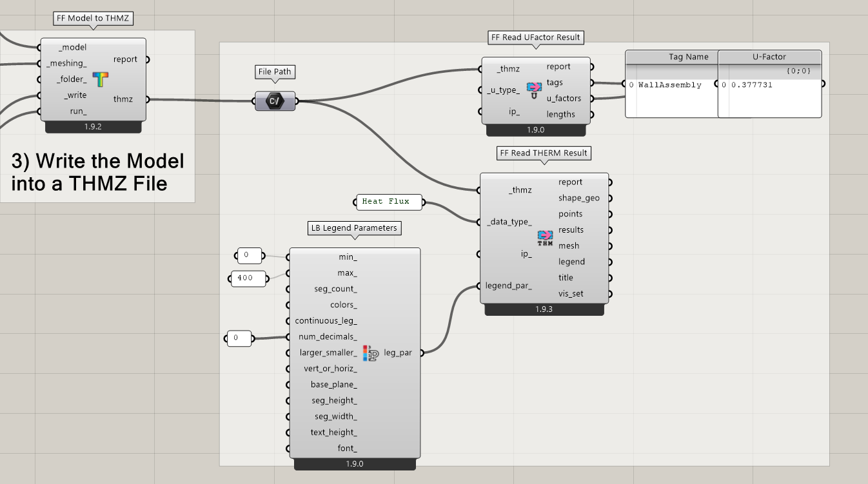868x484 pixels.
Task: Click the WallAssembly entry in Tag Name panel
Action: [669, 85]
